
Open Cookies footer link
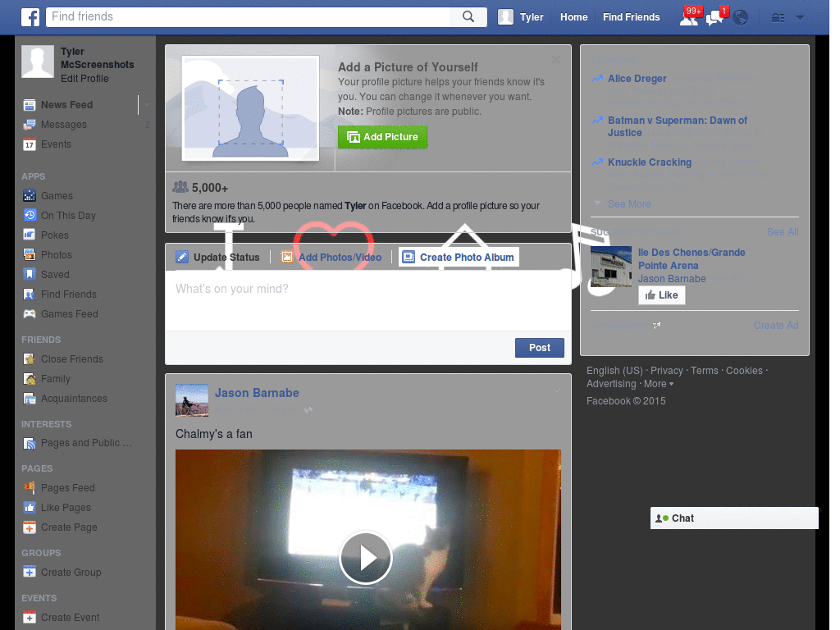point(744,371)
